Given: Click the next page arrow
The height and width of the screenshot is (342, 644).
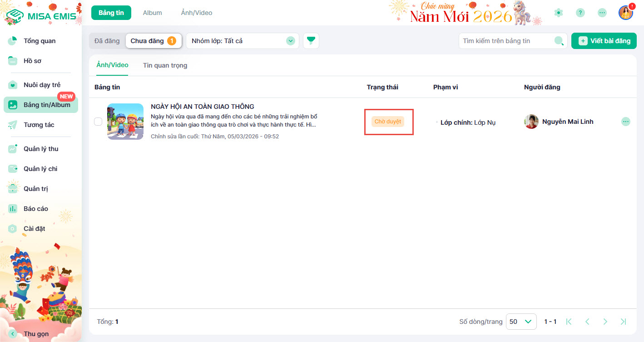Looking at the screenshot, I should (x=605, y=322).
